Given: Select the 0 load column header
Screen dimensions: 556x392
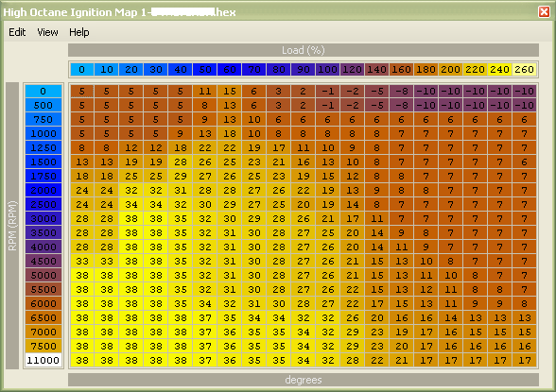Looking at the screenshot, I should tap(82, 69).
